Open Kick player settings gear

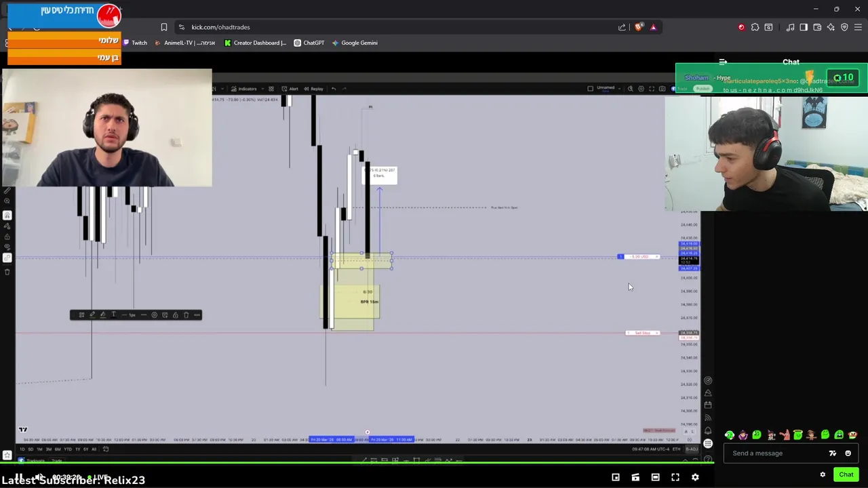click(695, 477)
